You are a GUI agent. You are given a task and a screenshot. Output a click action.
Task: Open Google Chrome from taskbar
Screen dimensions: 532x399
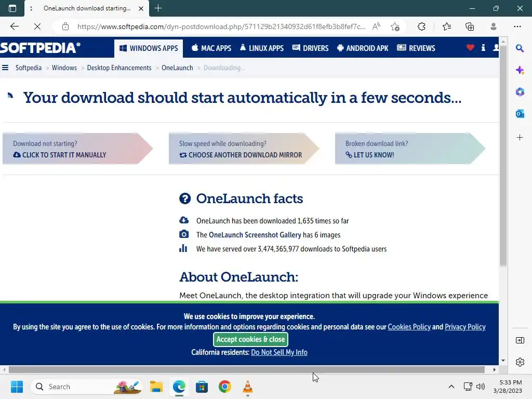click(x=224, y=387)
